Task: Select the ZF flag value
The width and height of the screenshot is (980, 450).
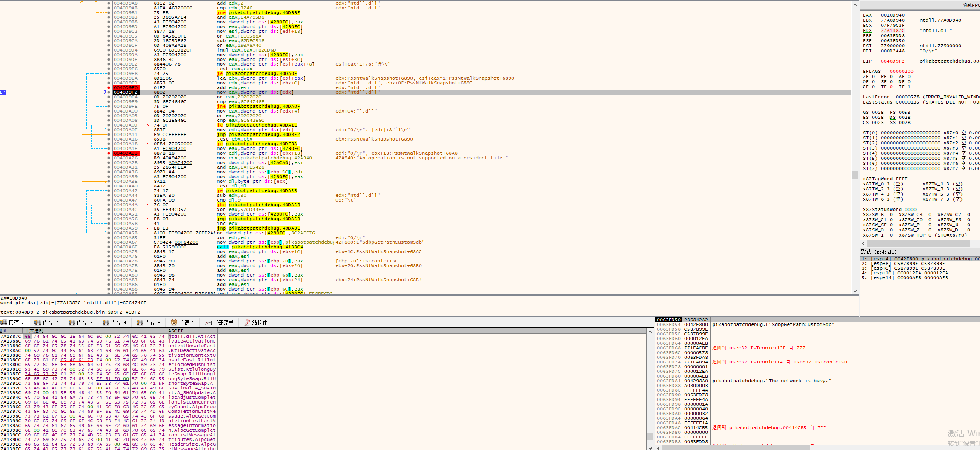Action: 873,76
